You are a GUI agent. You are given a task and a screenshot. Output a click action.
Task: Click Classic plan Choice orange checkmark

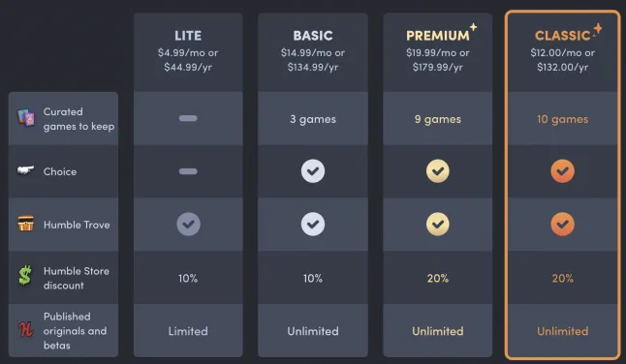coord(562,171)
